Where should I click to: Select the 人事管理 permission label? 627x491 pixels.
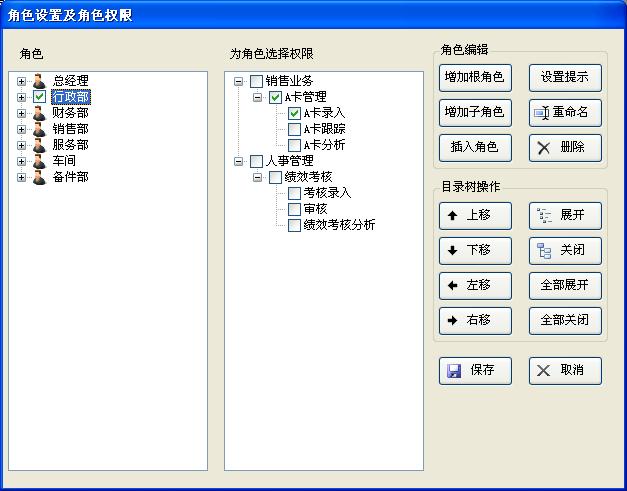pos(290,161)
